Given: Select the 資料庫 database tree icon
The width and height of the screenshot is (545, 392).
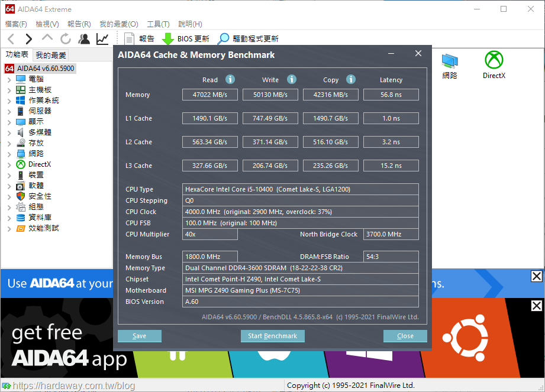Looking at the screenshot, I should [21, 218].
